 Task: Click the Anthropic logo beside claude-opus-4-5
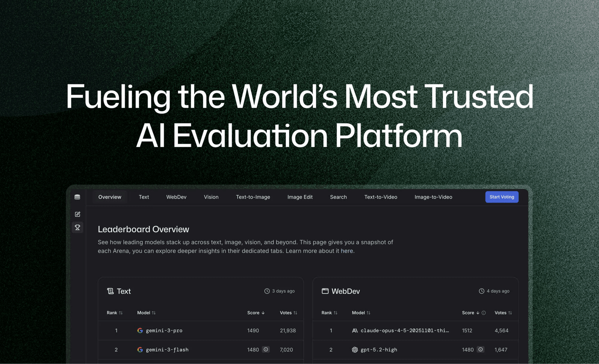(x=355, y=330)
